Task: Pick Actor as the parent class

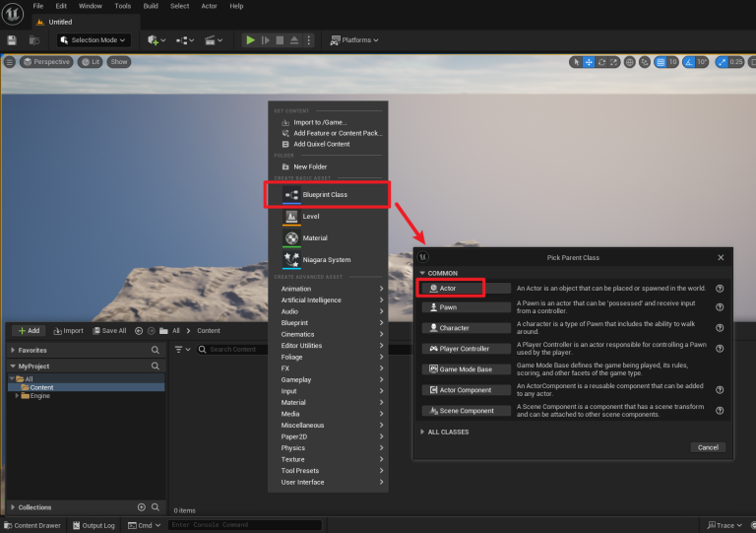Action: (466, 289)
